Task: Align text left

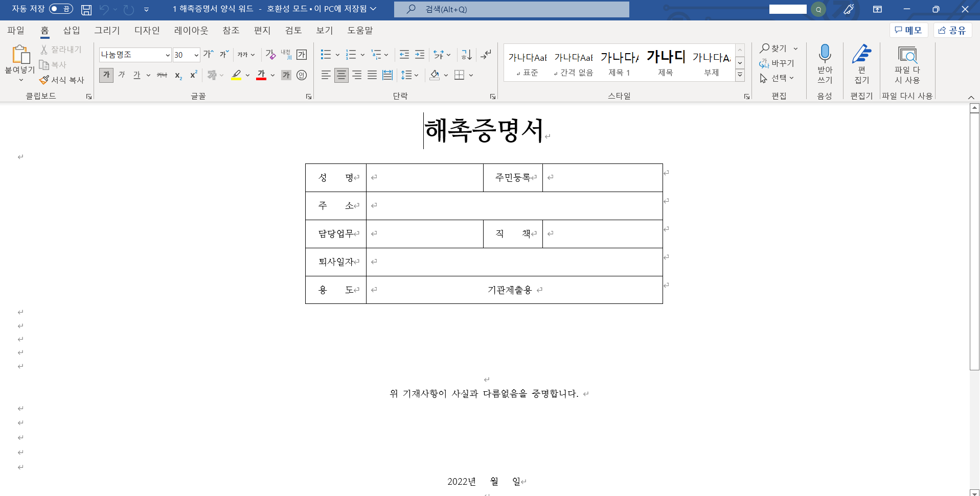Action: (x=326, y=75)
